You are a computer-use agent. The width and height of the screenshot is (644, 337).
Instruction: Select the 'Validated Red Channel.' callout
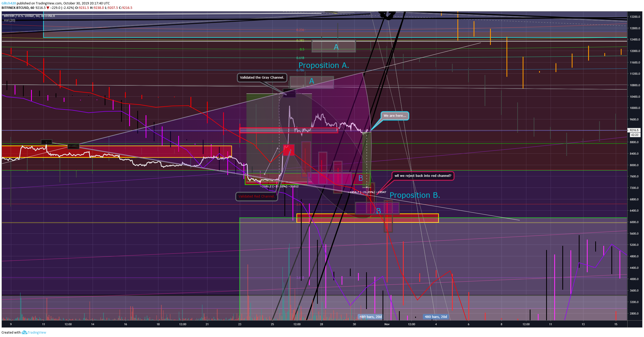coord(257,196)
